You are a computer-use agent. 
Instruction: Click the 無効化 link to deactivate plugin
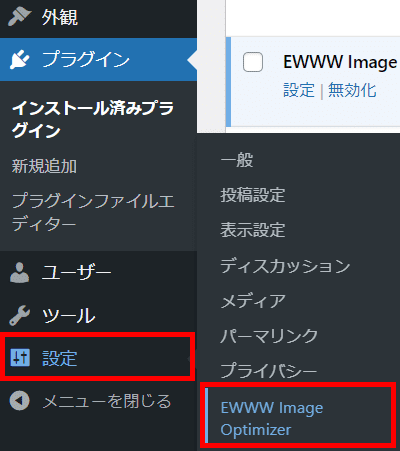352,90
